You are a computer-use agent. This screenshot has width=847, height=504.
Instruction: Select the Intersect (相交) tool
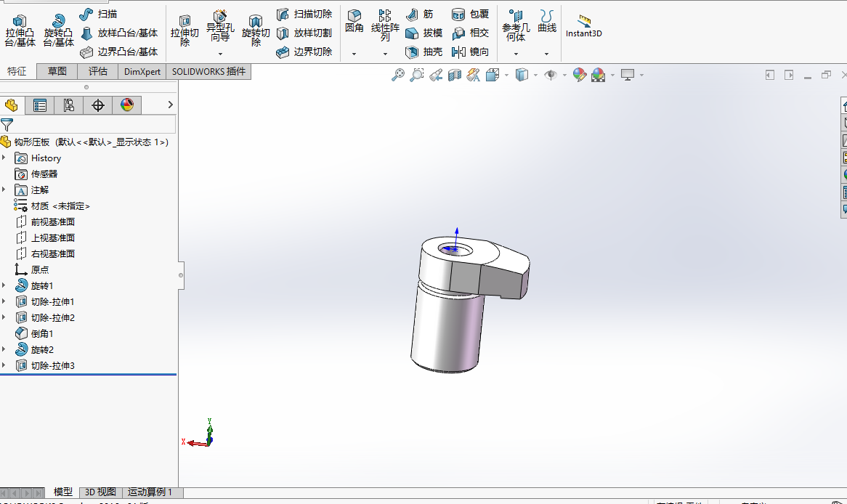tap(470, 33)
